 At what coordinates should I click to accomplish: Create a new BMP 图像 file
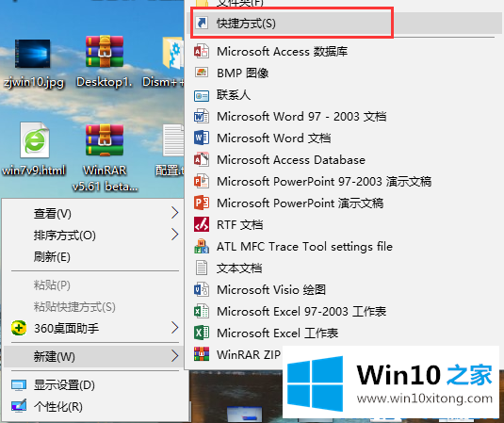pyautogui.click(x=243, y=73)
